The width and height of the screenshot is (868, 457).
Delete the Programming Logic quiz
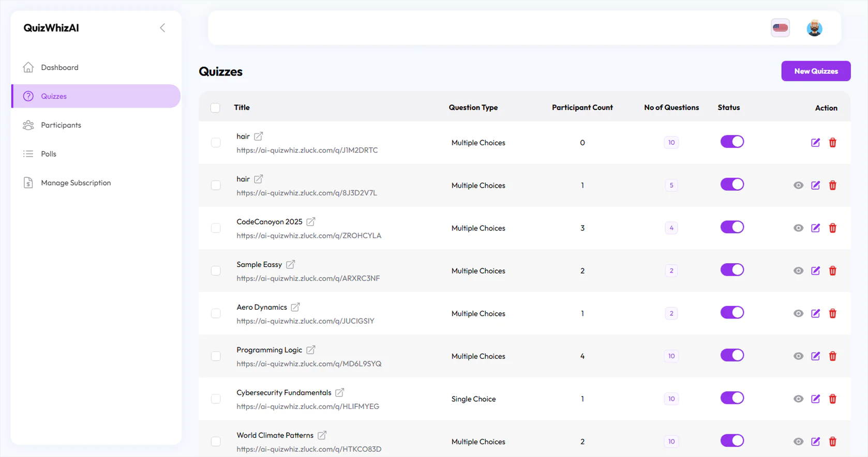pyautogui.click(x=832, y=356)
